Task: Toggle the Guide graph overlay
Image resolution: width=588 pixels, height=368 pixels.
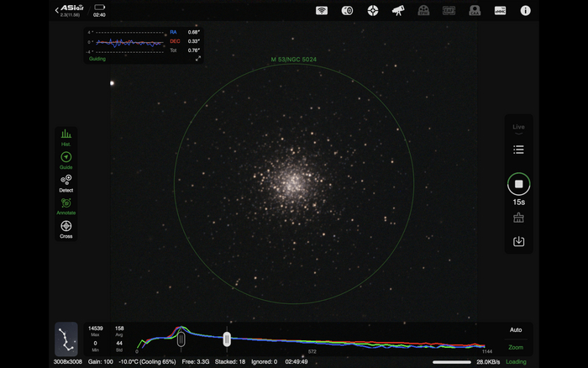Action: (66, 160)
